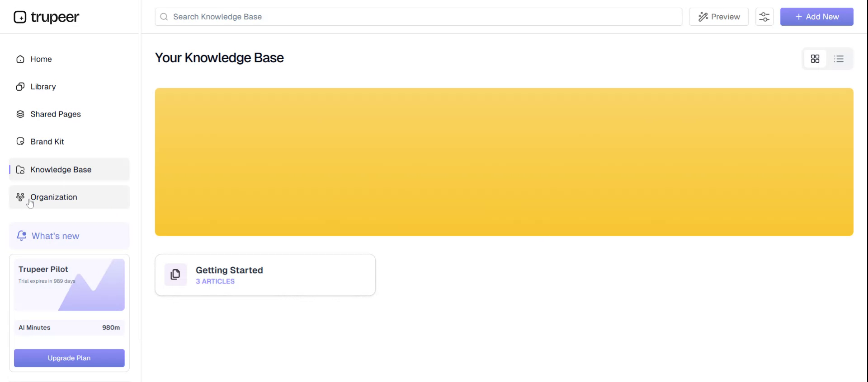Click the Brand Kit icon

click(20, 142)
